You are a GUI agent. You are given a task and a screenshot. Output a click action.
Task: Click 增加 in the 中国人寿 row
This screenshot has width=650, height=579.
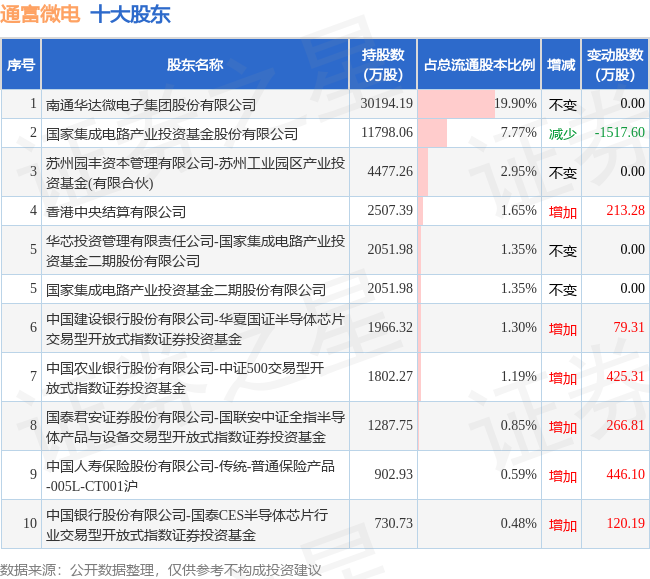tap(563, 475)
